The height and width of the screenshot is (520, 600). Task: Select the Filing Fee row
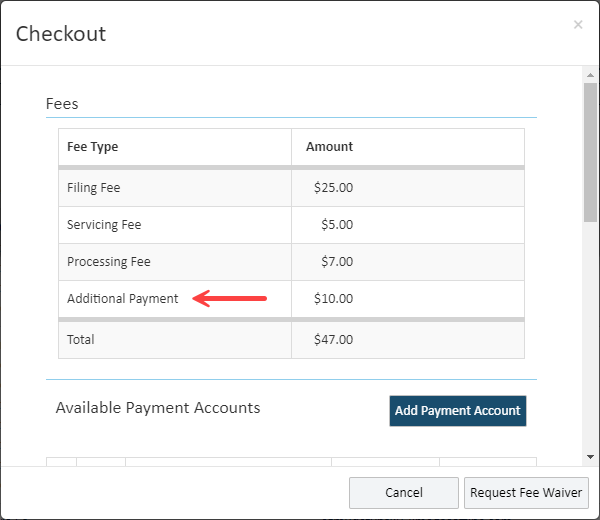point(291,188)
